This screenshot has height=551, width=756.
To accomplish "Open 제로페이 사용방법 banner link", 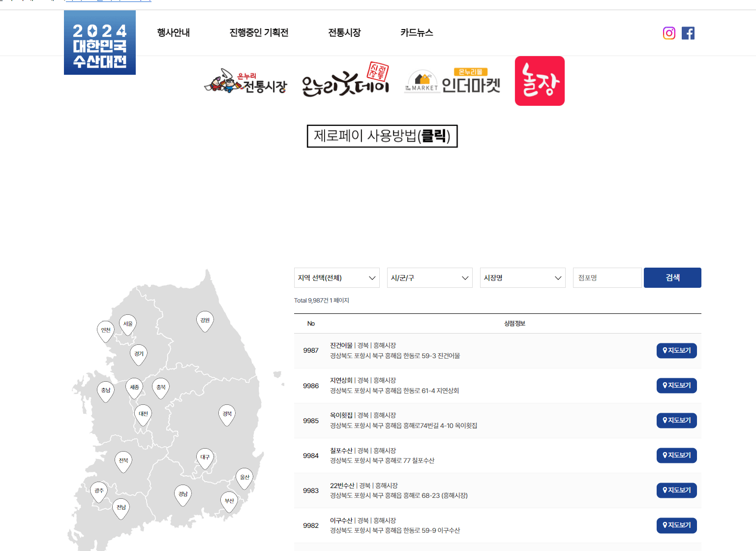I will pos(382,136).
